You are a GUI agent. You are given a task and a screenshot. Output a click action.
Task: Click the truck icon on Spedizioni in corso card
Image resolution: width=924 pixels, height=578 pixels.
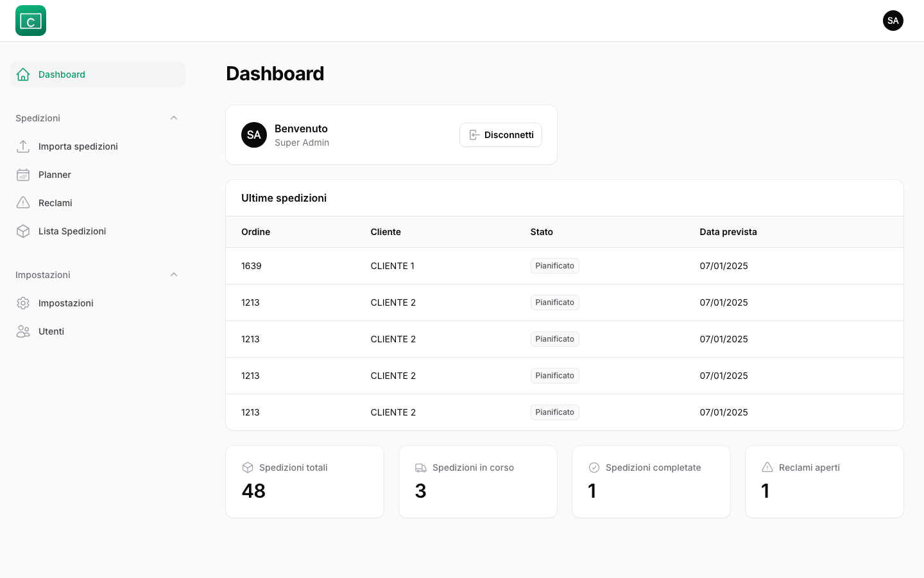[x=420, y=468]
